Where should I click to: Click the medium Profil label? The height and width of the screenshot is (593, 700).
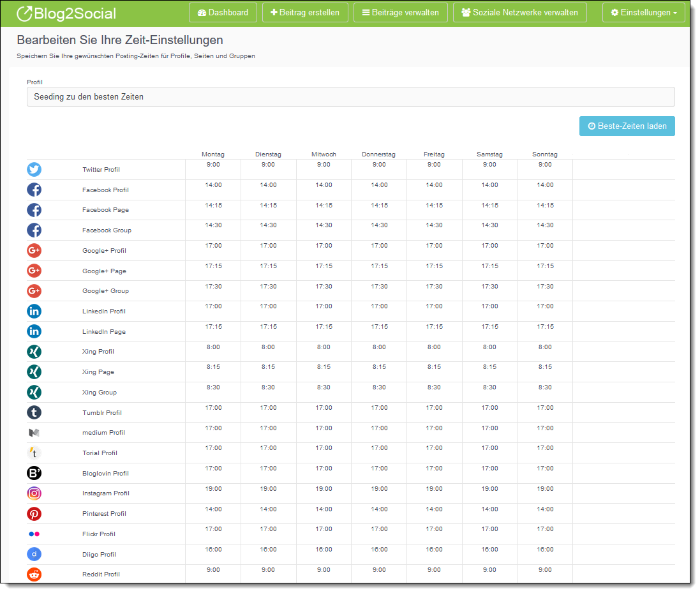click(x=103, y=433)
